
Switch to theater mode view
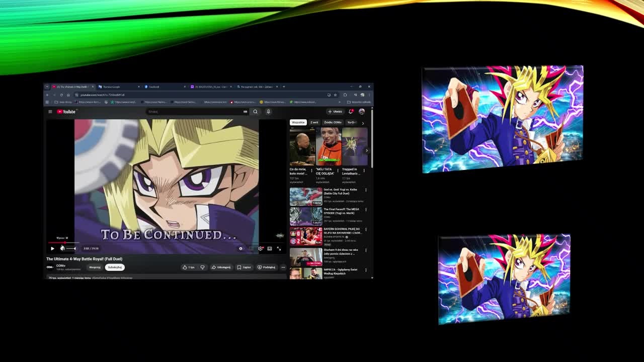pyautogui.click(x=270, y=248)
